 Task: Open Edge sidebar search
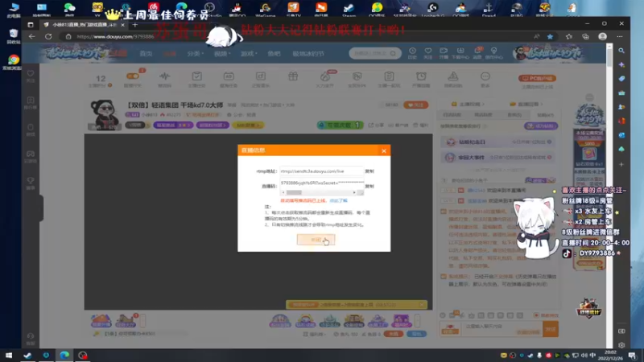(x=621, y=51)
